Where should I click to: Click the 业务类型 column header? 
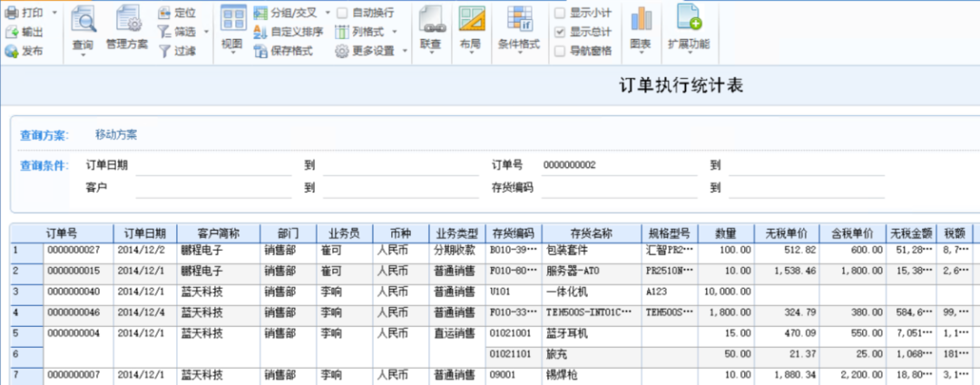coord(456,233)
